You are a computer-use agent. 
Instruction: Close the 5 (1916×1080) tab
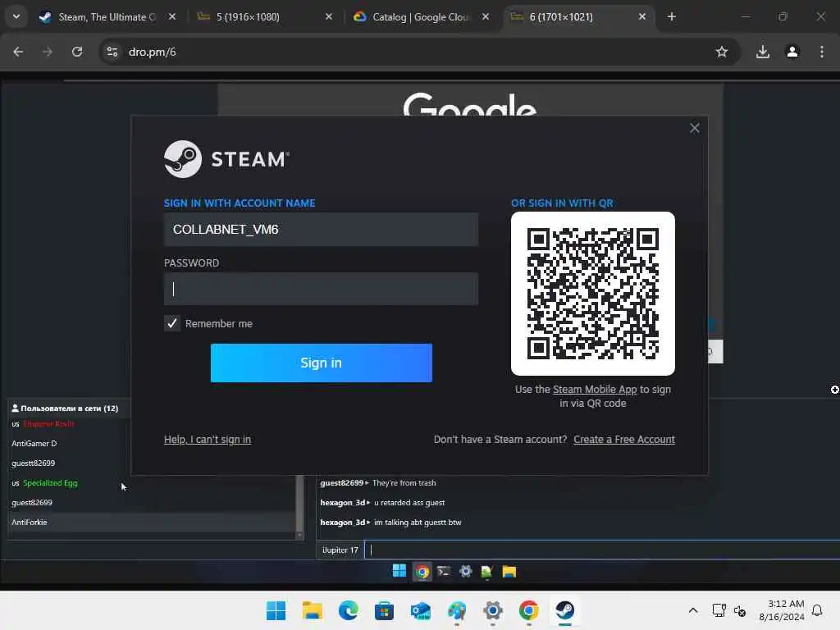(329, 16)
